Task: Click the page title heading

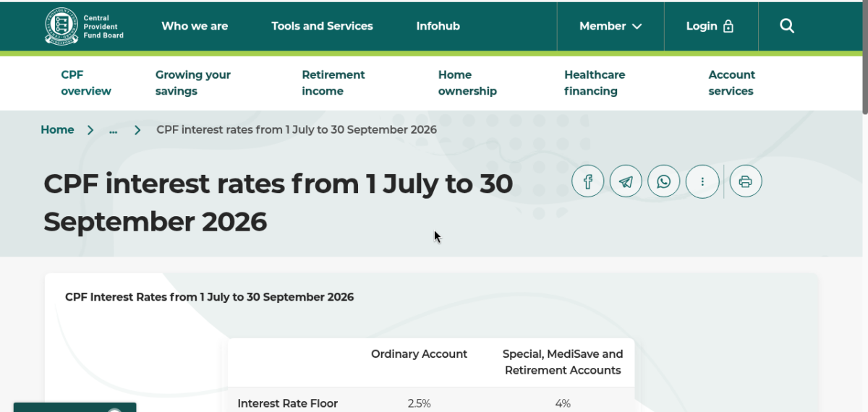Action: [x=278, y=202]
